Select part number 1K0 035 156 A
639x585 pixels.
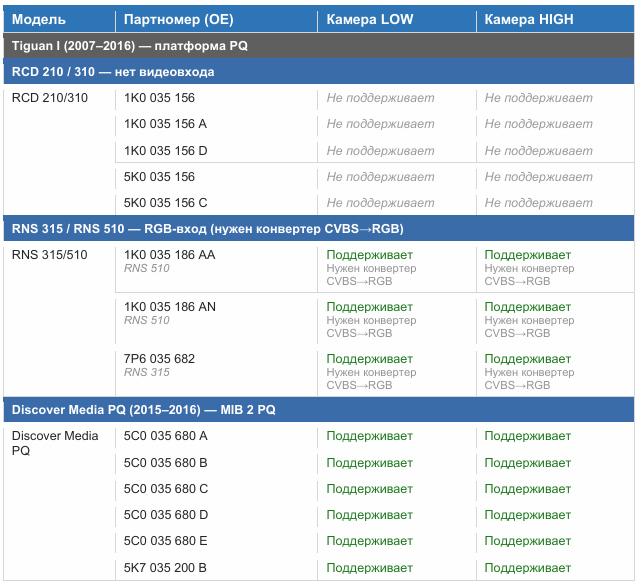165,124
